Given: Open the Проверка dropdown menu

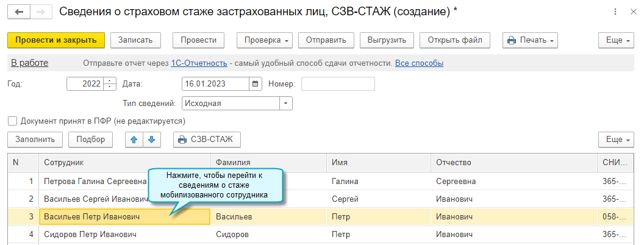Looking at the screenshot, I should click(265, 40).
